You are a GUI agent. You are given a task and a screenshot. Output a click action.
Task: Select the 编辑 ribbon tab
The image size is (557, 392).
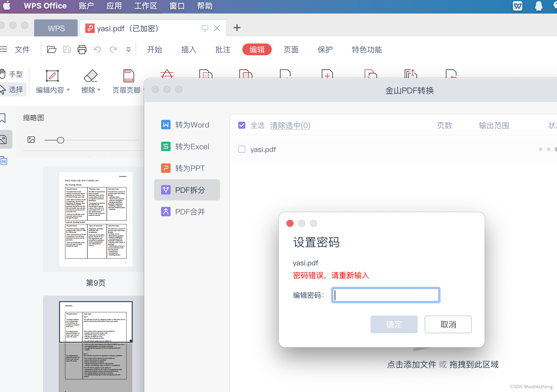[257, 50]
